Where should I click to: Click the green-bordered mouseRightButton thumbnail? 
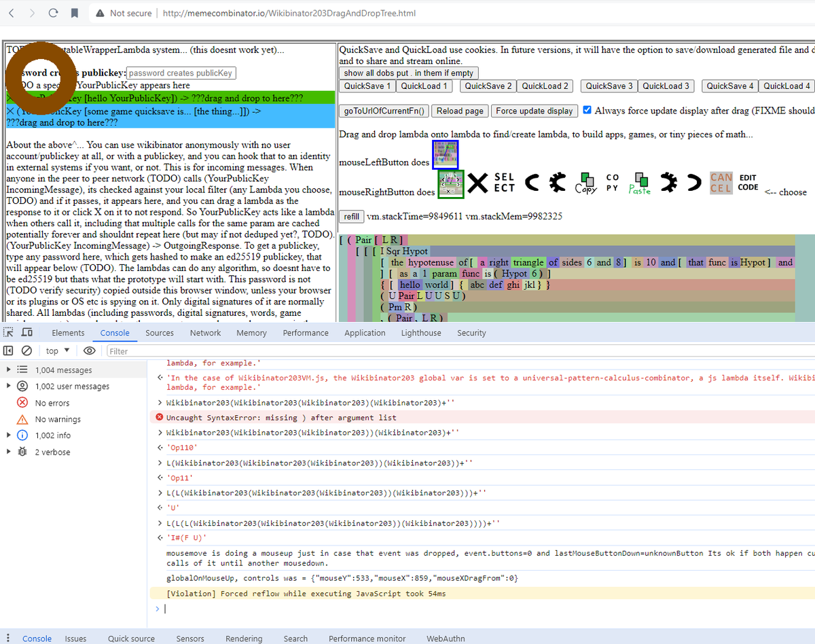(x=450, y=184)
